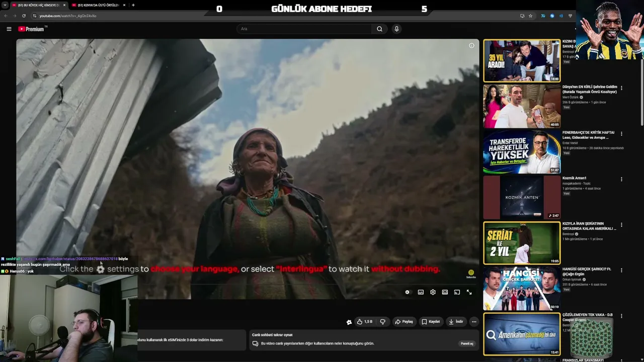Click the chat replay speech-bubble icon
The width and height of the screenshot is (644, 362).
(255, 343)
